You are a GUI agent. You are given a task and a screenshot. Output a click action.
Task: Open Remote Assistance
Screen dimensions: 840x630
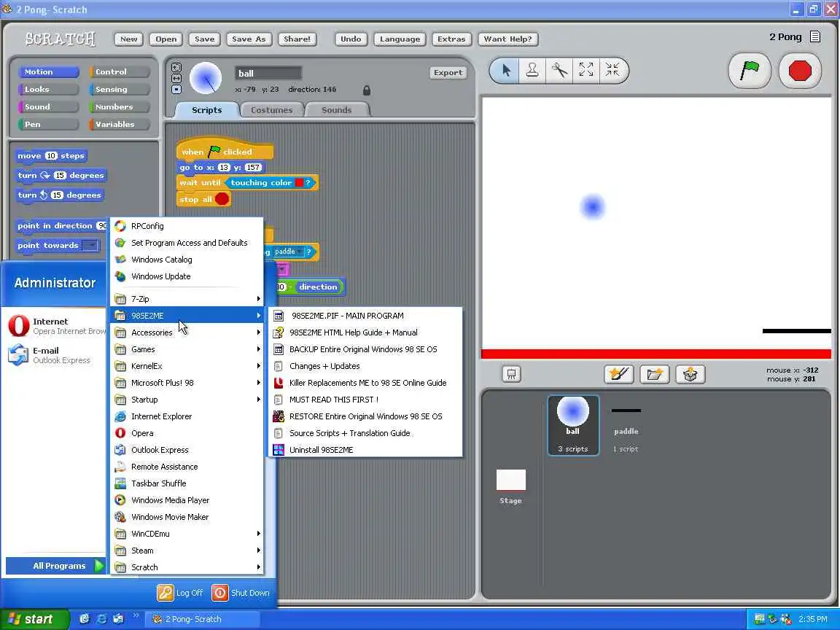tap(187, 467)
